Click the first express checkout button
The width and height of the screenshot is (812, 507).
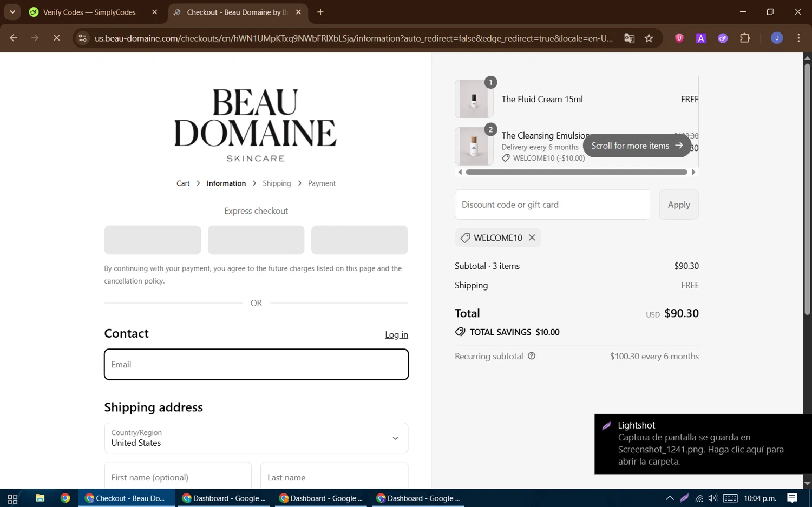[153, 240]
